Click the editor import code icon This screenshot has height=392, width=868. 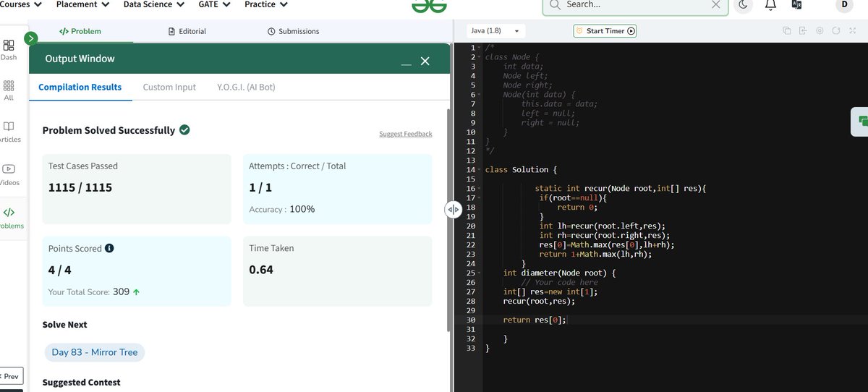[x=803, y=31]
